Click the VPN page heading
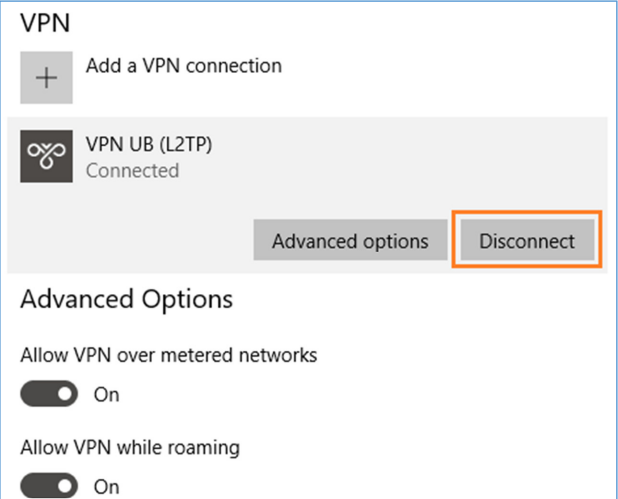Image resolution: width=618 pixels, height=499 pixels. (x=45, y=23)
